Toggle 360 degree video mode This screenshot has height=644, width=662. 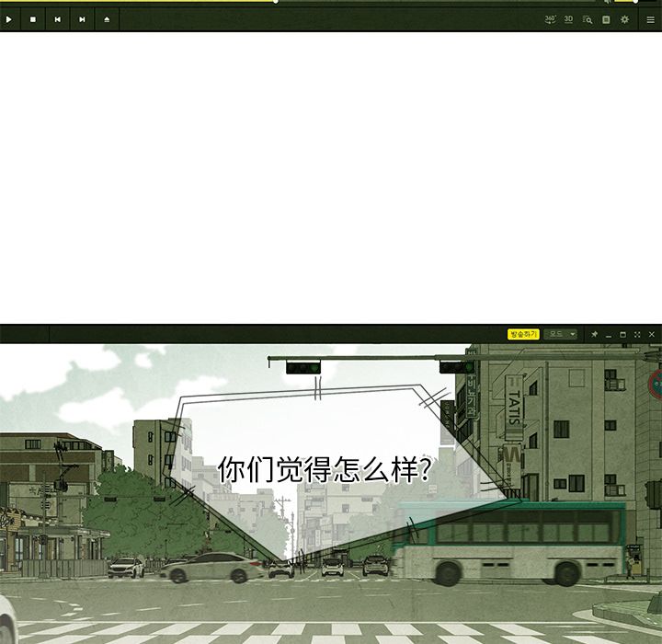(550, 19)
